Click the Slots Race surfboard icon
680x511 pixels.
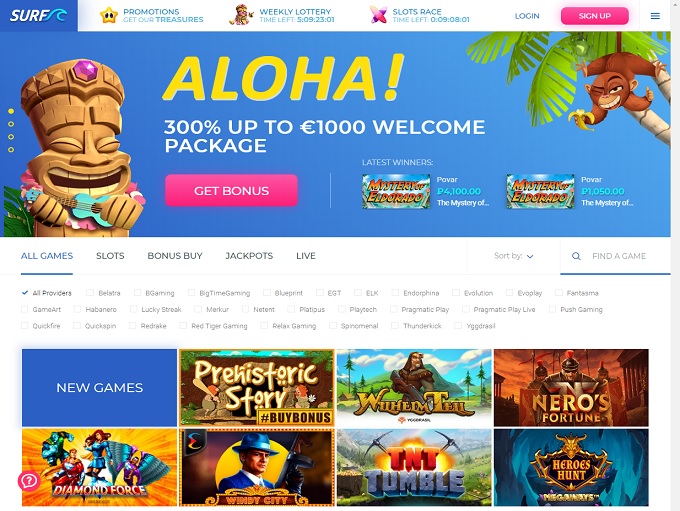(x=378, y=15)
